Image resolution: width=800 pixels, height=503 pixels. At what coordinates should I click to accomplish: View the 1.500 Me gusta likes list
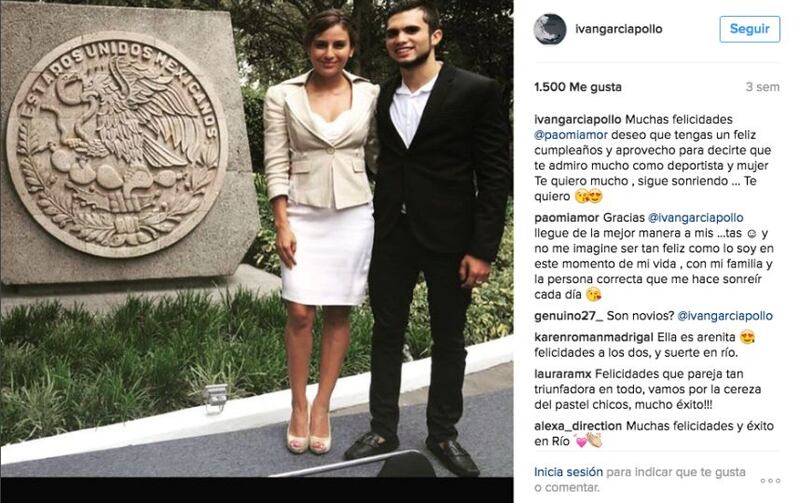tap(578, 87)
